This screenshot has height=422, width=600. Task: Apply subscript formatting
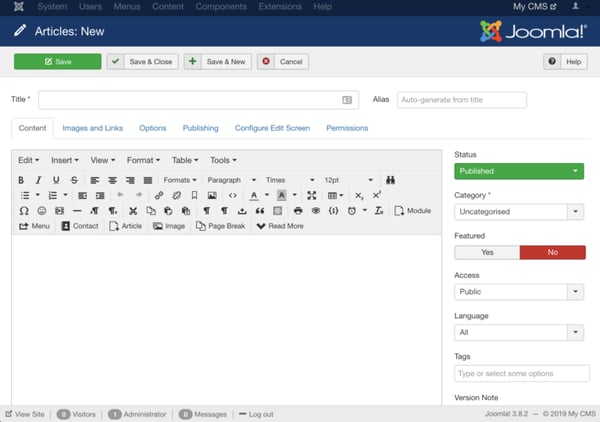pos(359,196)
